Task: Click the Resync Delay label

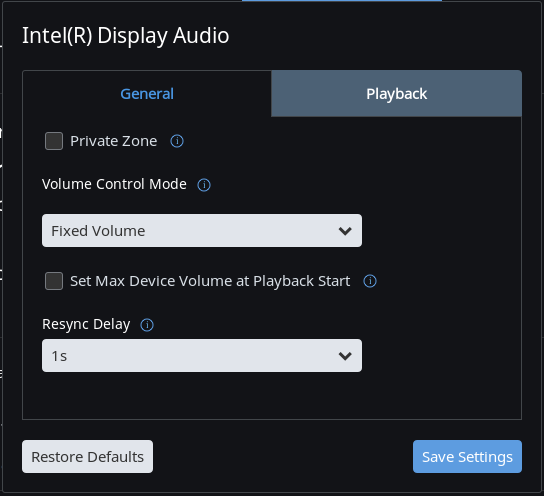Action: [x=86, y=325]
